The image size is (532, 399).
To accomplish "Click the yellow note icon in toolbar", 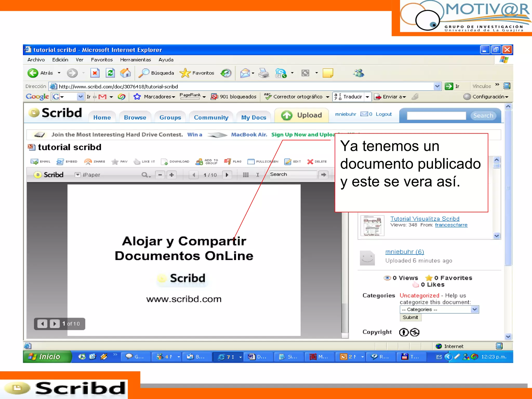I will 328,73.
